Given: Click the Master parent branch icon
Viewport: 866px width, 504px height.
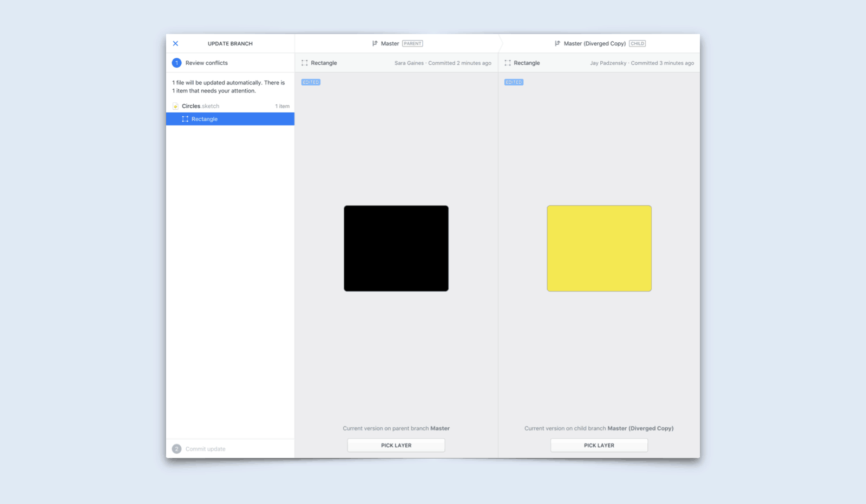Looking at the screenshot, I should point(375,44).
